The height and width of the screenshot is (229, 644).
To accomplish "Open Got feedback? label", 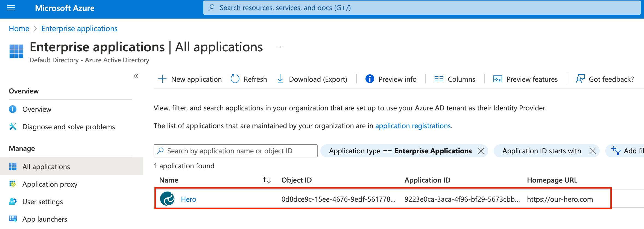I will coord(611,79).
